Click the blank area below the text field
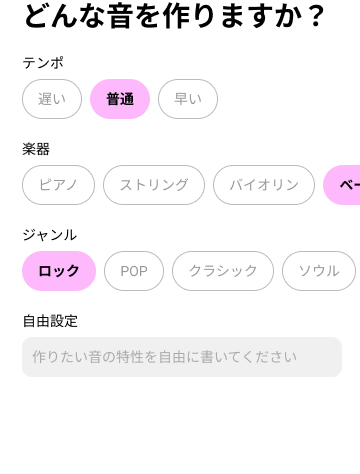The image size is (360, 474). (x=180, y=427)
